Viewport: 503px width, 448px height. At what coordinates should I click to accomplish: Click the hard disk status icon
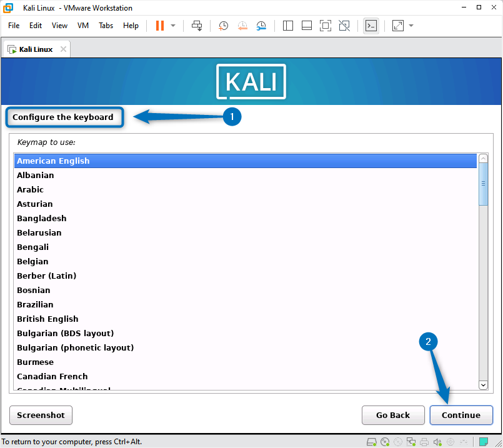pos(372,441)
